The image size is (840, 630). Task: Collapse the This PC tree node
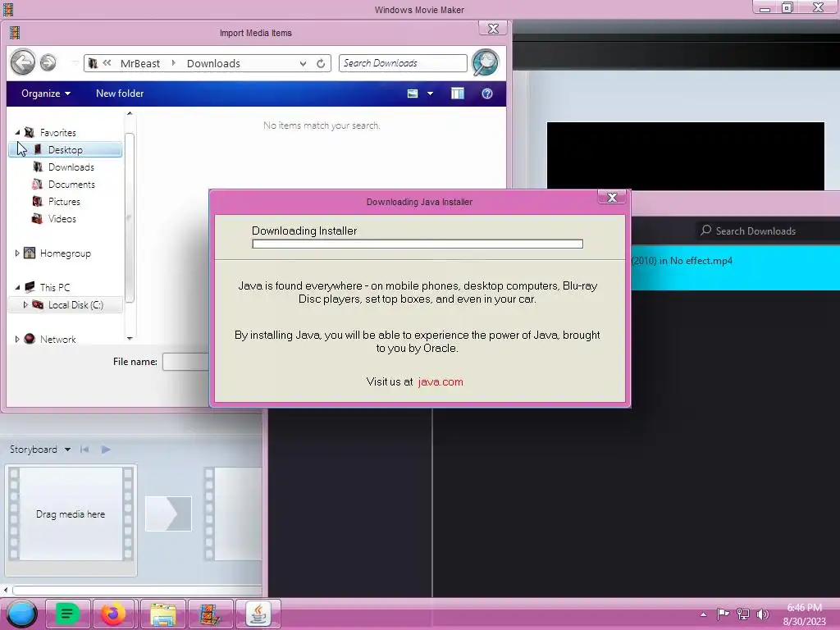coord(17,288)
